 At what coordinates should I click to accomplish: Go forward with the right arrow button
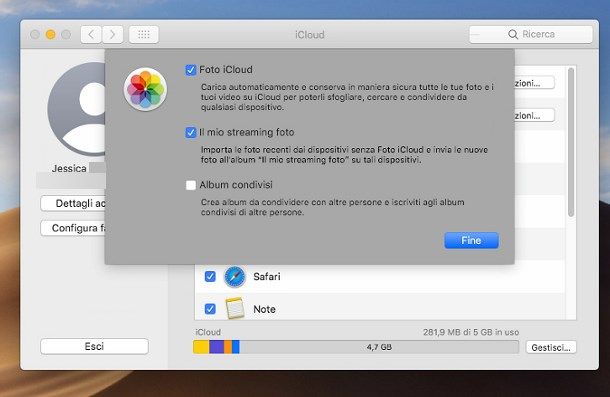pyautogui.click(x=112, y=35)
